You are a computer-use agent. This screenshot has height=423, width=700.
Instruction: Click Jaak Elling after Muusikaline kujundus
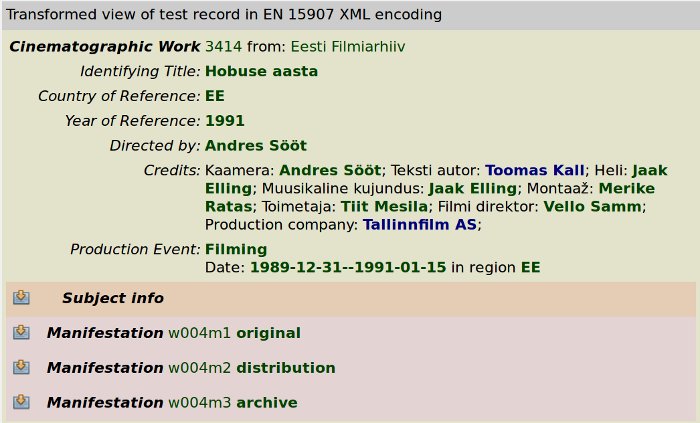(473, 188)
